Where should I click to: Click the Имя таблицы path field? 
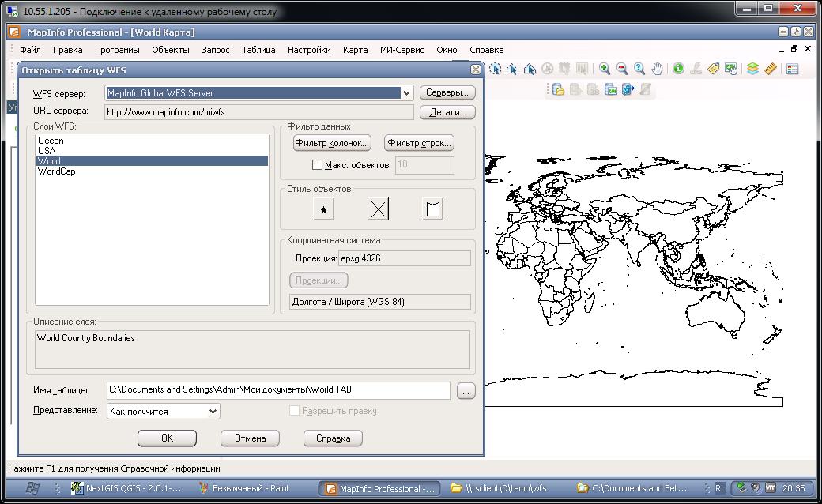click(277, 390)
